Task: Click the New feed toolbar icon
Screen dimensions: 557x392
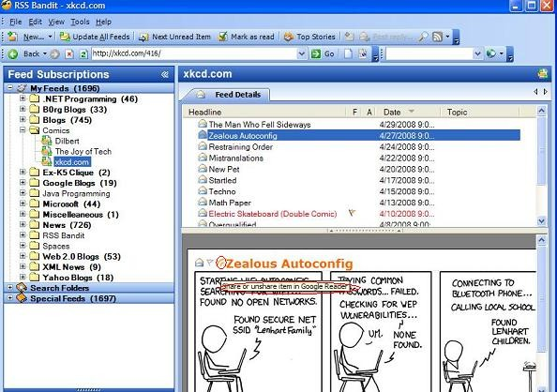Action: [13, 37]
